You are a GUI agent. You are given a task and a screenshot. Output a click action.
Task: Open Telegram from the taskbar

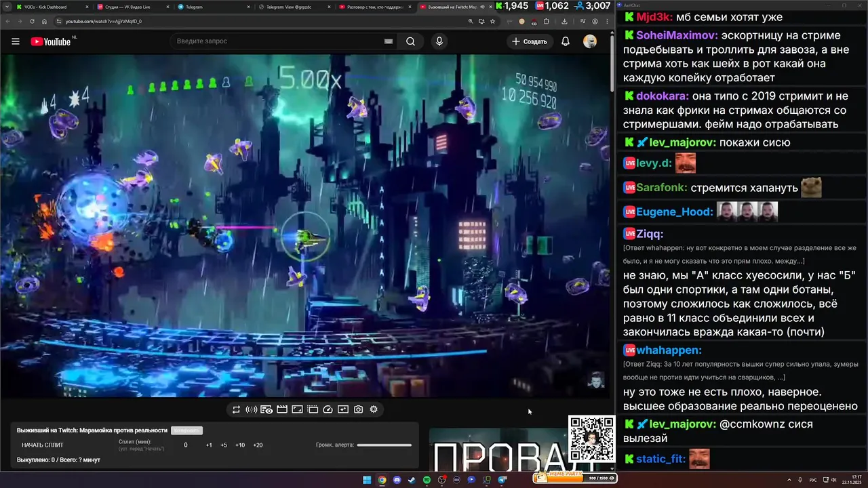(502, 480)
